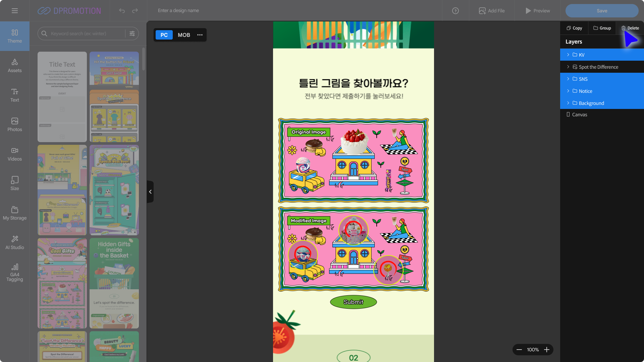Open the hamburger main menu

(x=15, y=11)
